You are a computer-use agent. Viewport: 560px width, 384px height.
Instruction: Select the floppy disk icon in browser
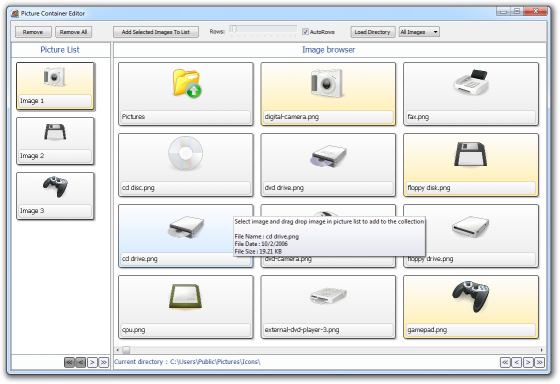pos(470,154)
